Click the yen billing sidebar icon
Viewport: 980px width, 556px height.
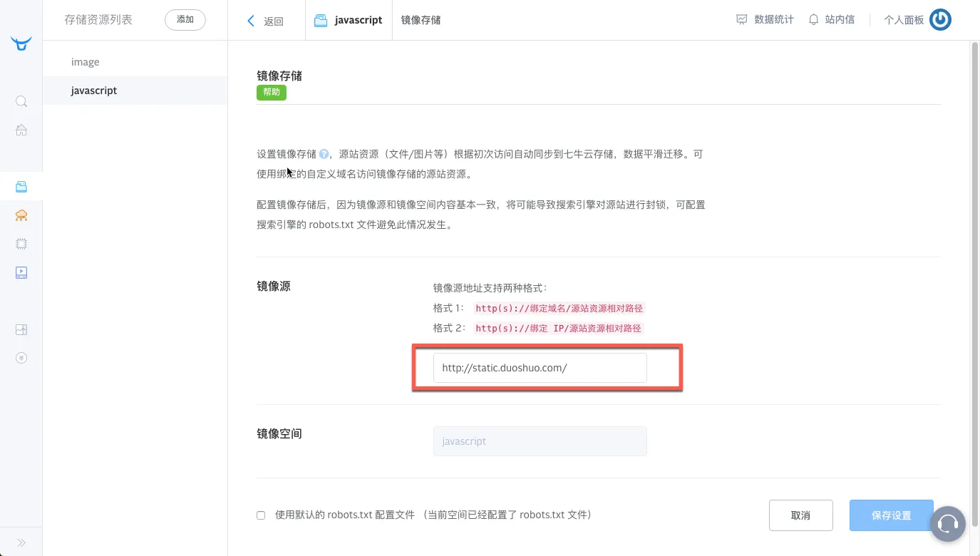tap(21, 358)
